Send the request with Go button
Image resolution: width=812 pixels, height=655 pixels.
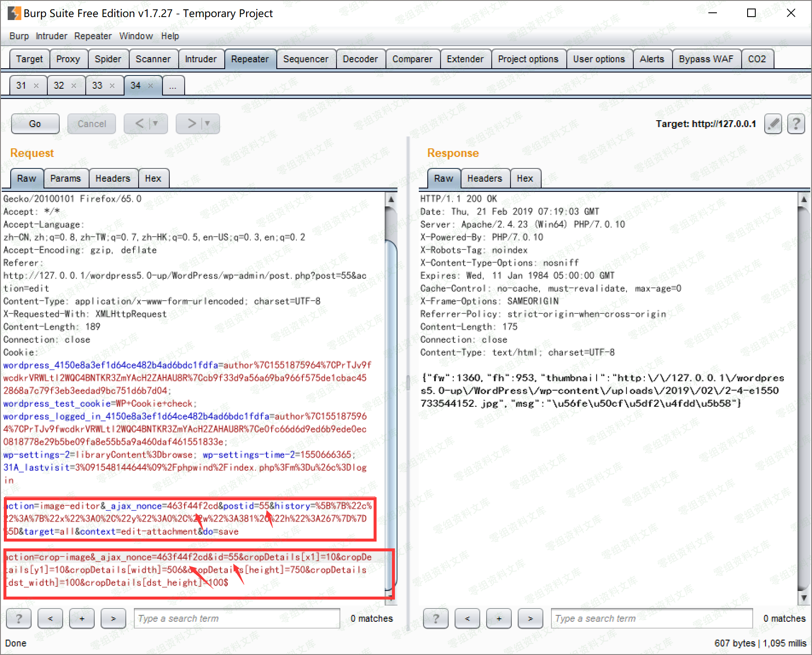35,124
